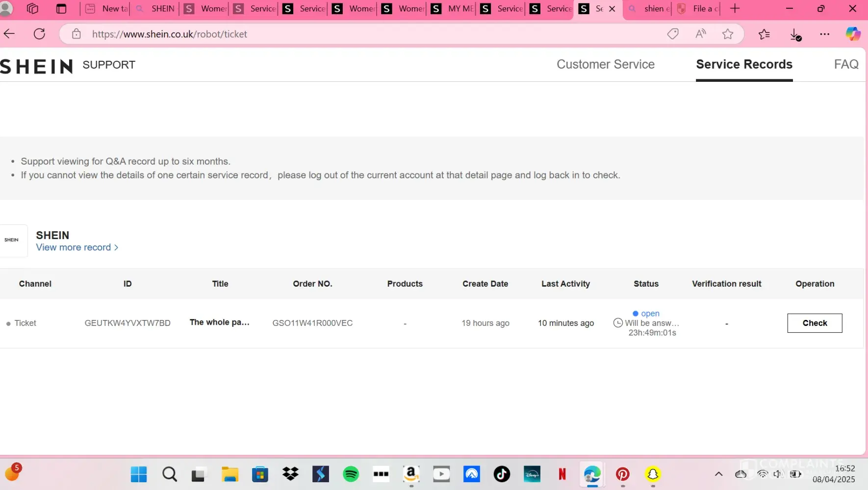Expand View more record link
The width and height of the screenshot is (868, 490).
click(x=77, y=247)
